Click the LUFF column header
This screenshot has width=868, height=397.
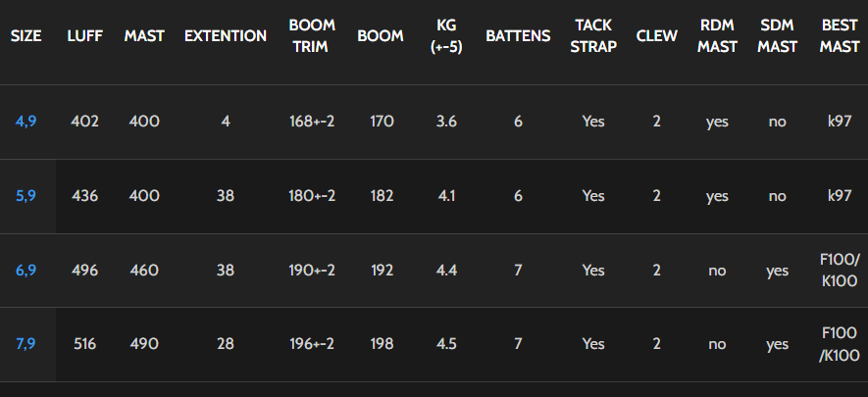click(x=84, y=36)
